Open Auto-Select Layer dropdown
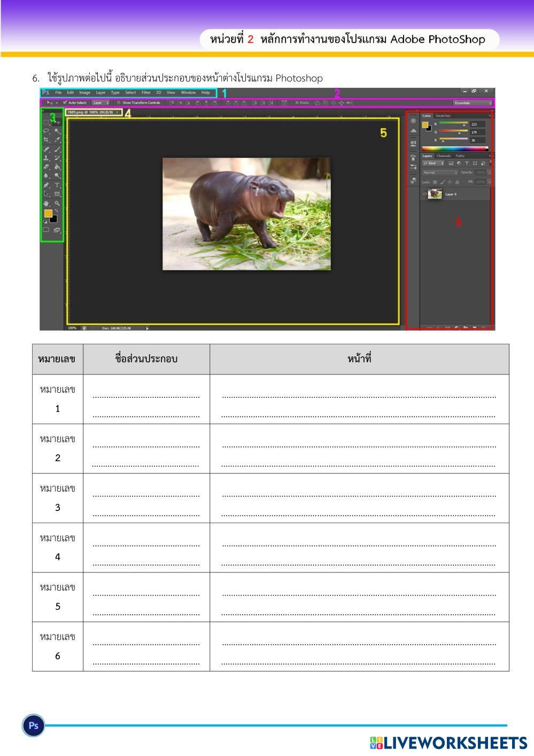Viewport: 534px width, 756px height. [100, 102]
